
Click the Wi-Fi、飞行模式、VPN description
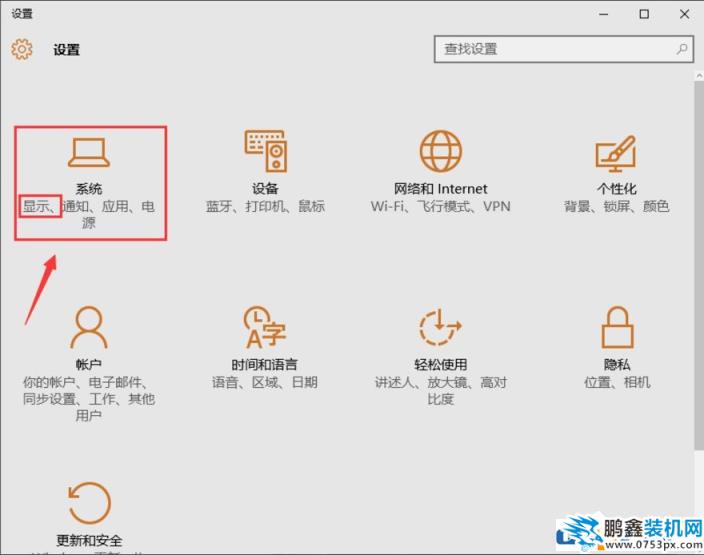pyautogui.click(x=440, y=206)
